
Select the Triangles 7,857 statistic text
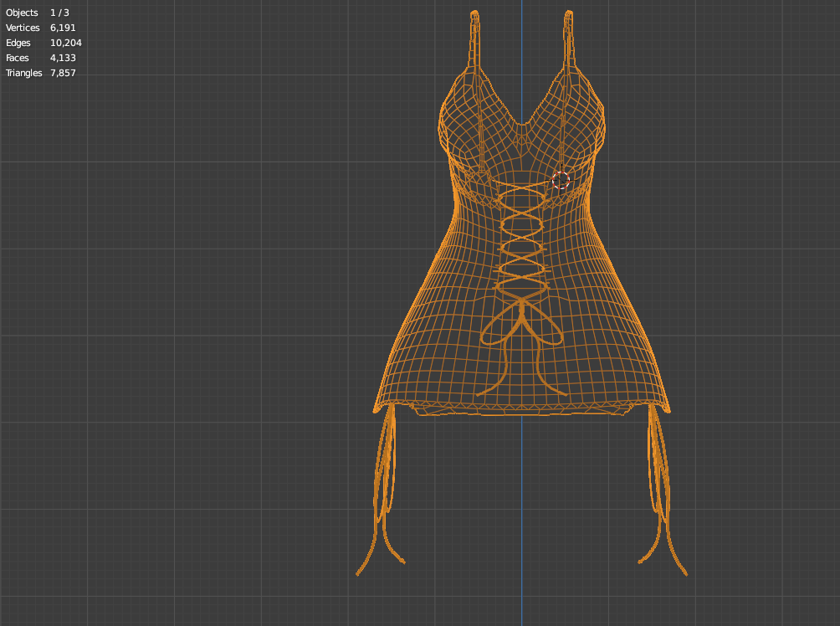point(41,73)
